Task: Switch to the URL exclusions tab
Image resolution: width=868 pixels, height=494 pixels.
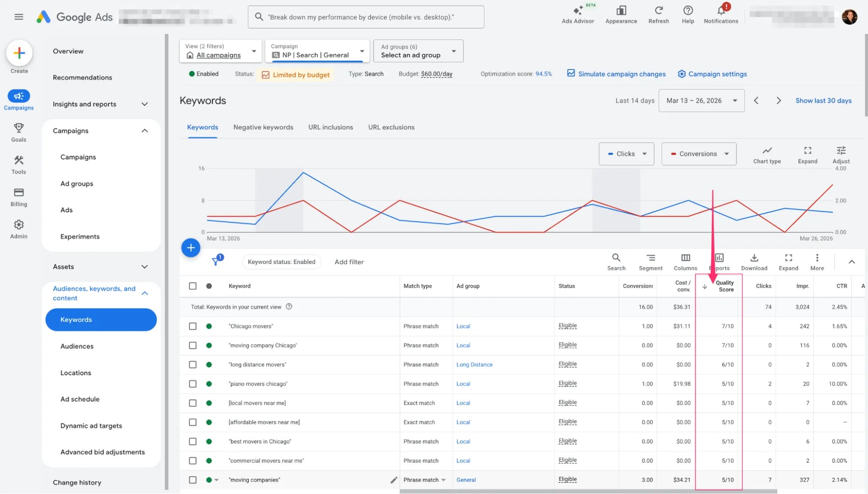Action: click(391, 127)
